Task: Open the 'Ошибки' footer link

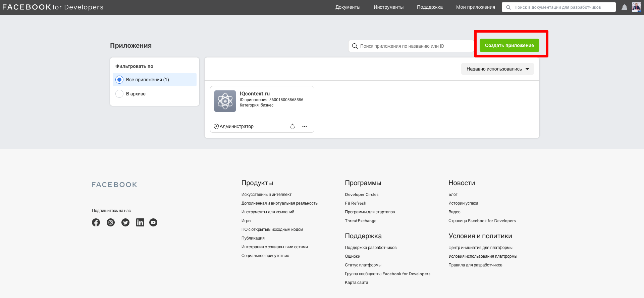Action: pyautogui.click(x=353, y=256)
